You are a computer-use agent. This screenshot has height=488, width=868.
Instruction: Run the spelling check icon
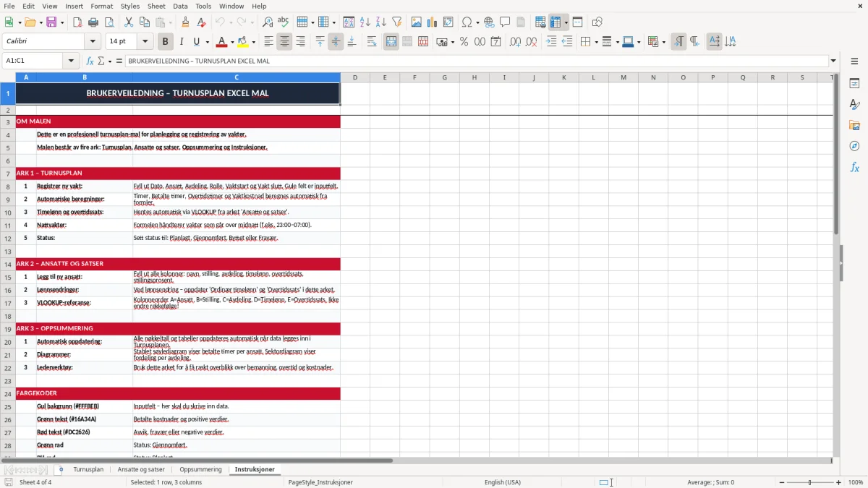(284, 22)
